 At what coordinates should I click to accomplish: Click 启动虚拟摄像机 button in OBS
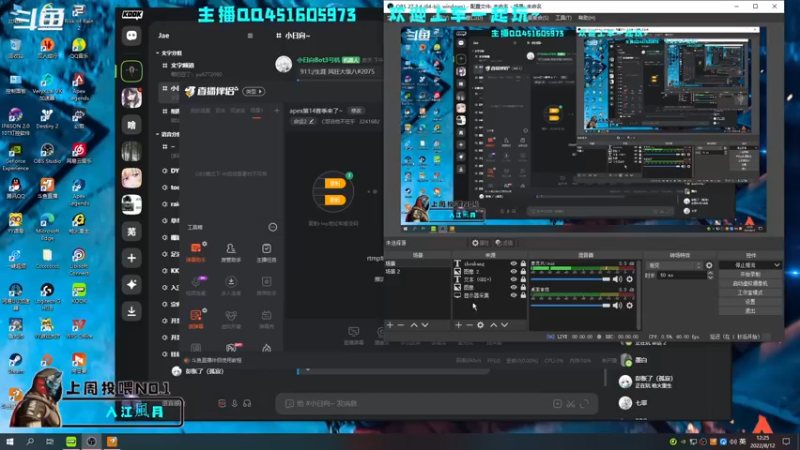tap(750, 284)
